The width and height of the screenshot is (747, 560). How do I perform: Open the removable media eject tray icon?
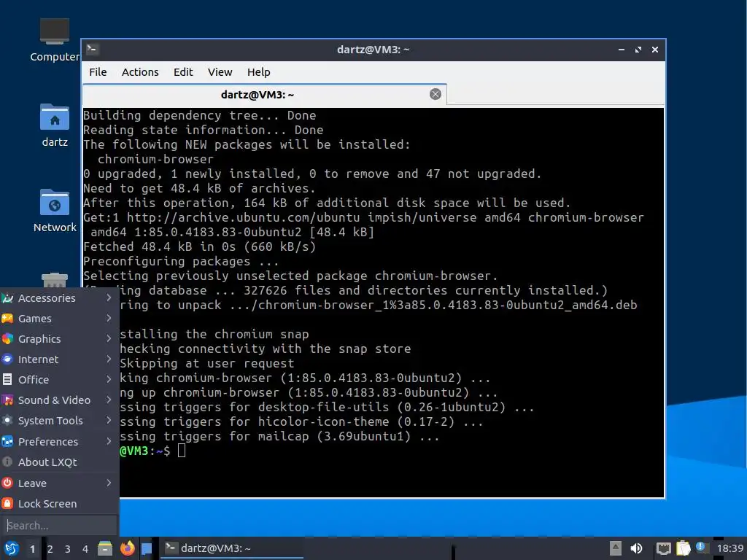(x=616, y=548)
